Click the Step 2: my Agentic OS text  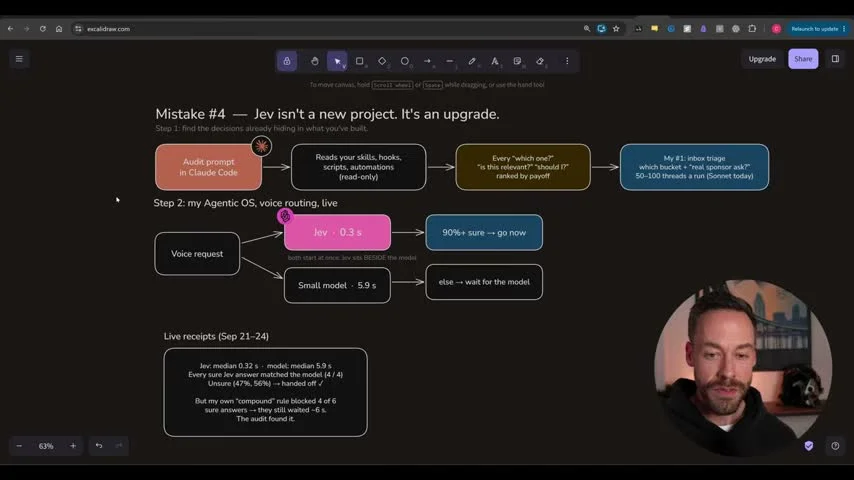245,203
